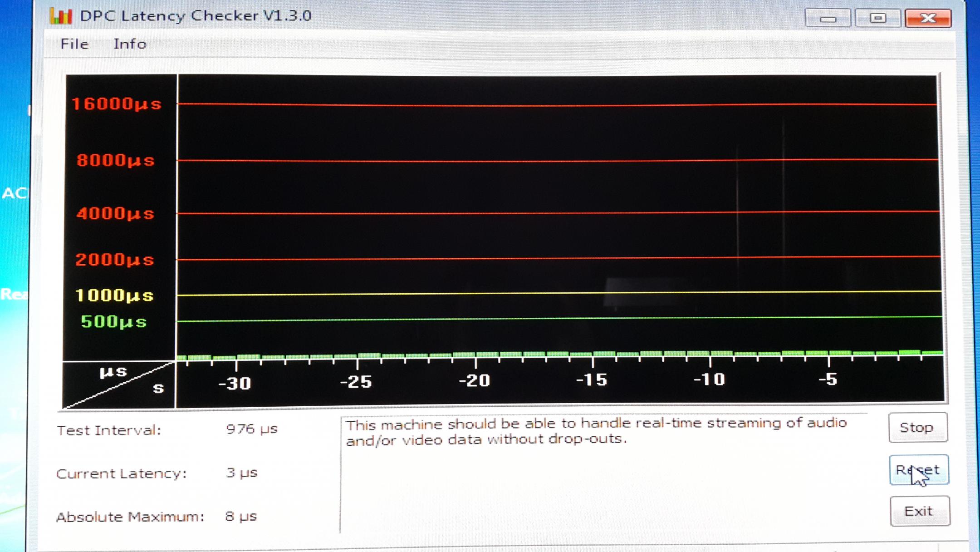This screenshot has width=980, height=552.
Task: Click the 'Absolute Maximum:' label
Action: coord(130,517)
